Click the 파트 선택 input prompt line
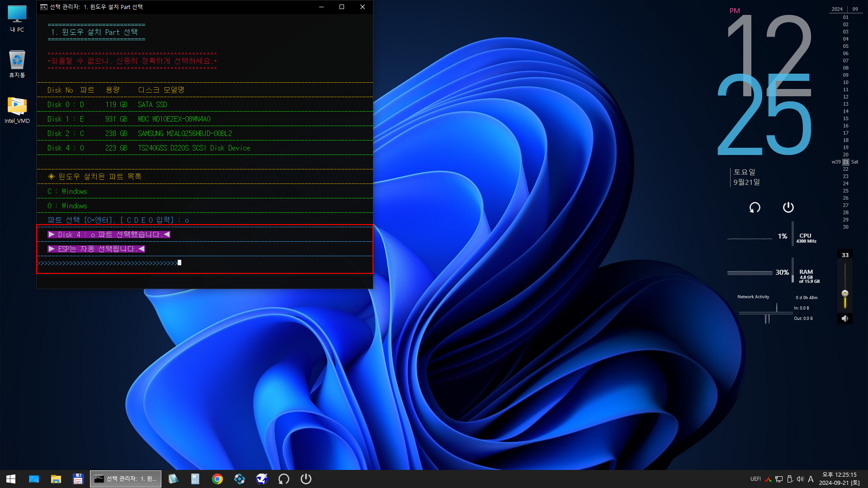The width and height of the screenshot is (868, 488). [118, 220]
